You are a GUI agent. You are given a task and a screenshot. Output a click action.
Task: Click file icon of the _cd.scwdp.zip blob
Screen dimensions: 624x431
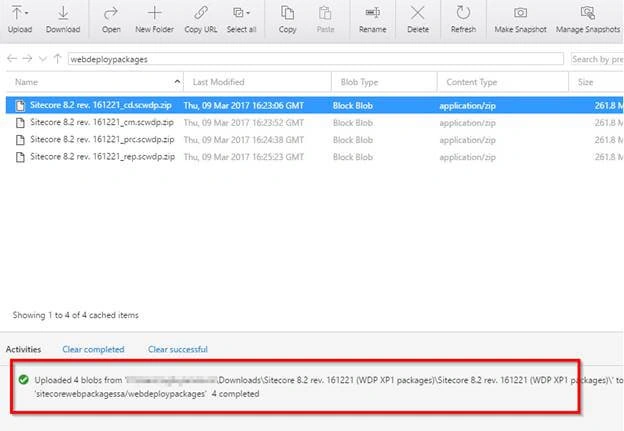point(20,105)
